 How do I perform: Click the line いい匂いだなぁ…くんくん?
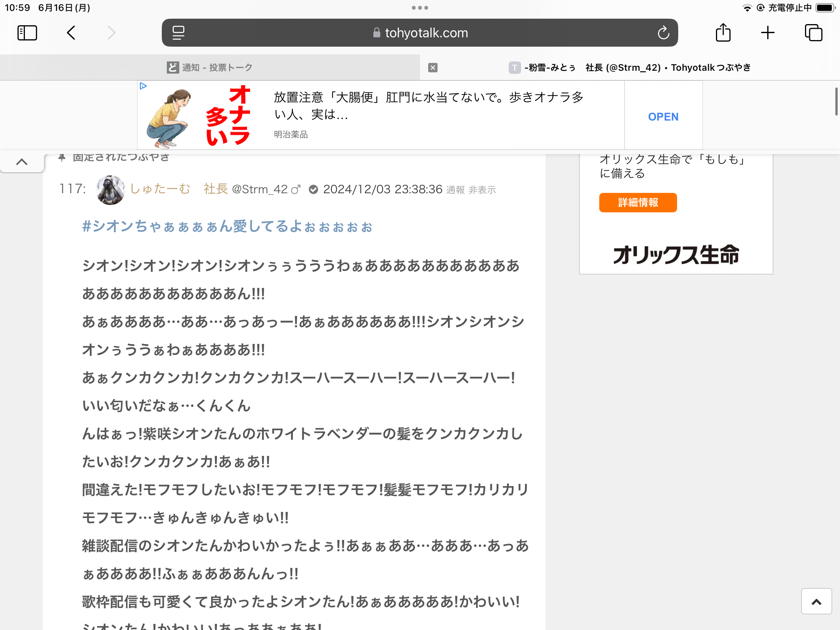(x=166, y=406)
